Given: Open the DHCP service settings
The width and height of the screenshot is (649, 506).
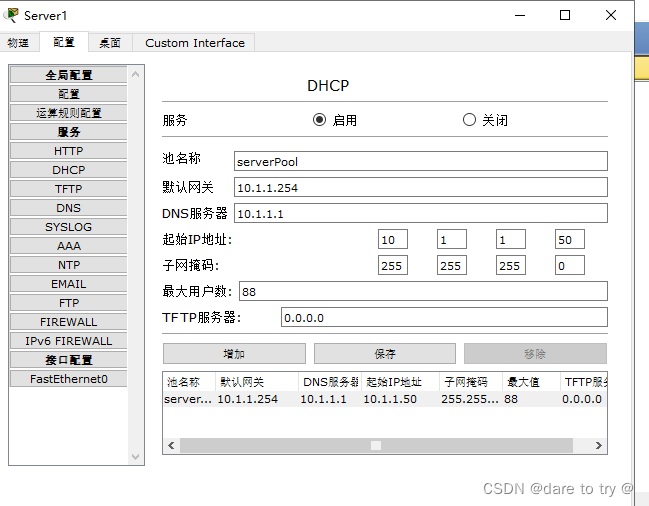Looking at the screenshot, I should [69, 170].
